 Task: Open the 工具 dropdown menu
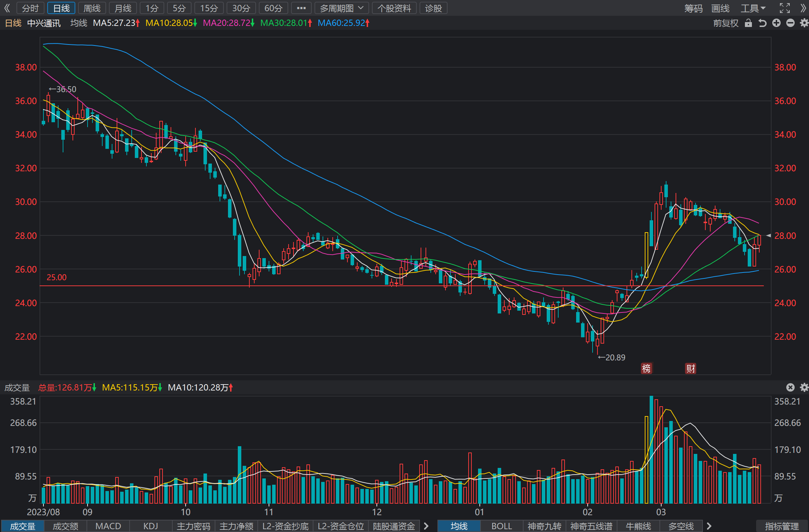coord(753,8)
